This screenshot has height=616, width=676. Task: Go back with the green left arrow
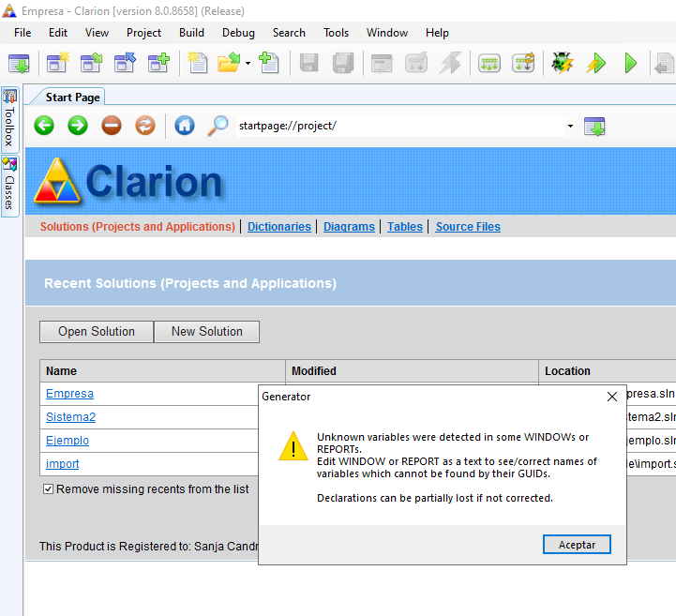(x=44, y=126)
